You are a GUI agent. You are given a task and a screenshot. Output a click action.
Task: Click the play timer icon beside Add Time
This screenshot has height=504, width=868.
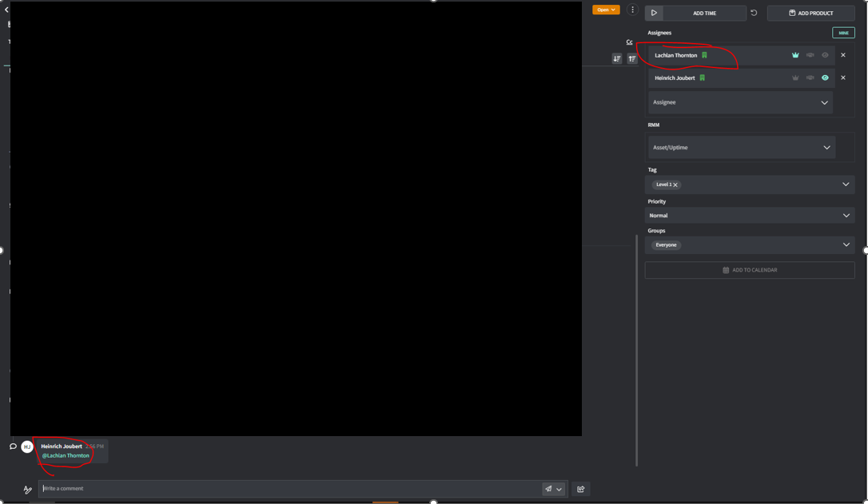pos(654,13)
